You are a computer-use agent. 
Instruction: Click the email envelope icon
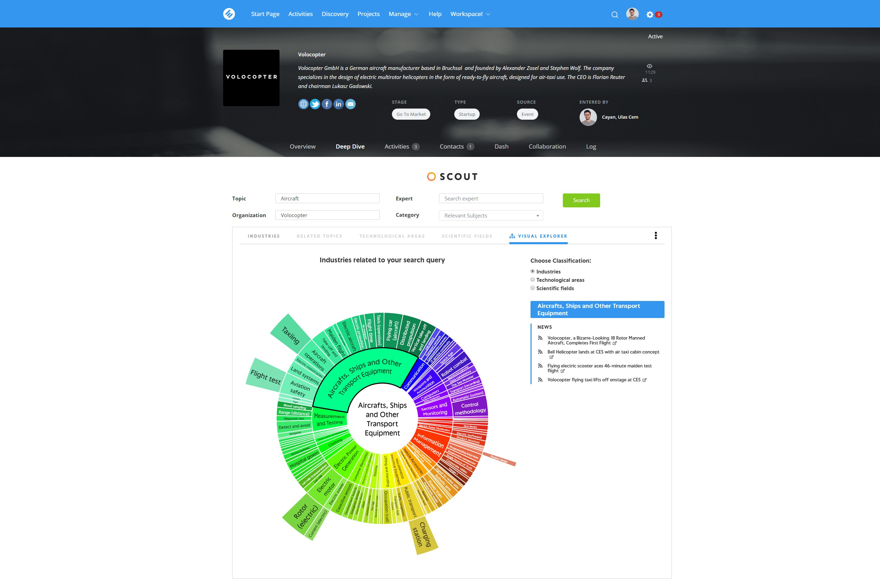[350, 104]
